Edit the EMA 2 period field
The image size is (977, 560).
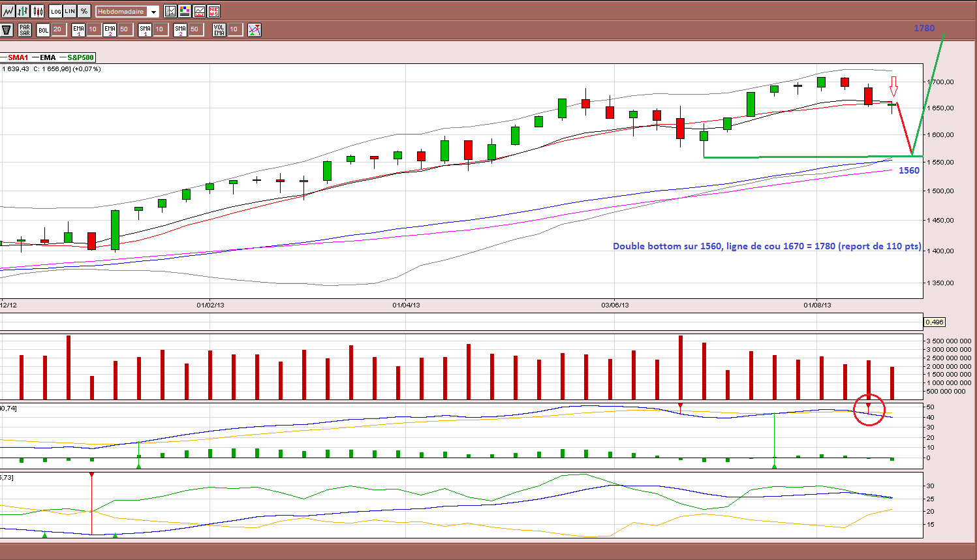(125, 29)
